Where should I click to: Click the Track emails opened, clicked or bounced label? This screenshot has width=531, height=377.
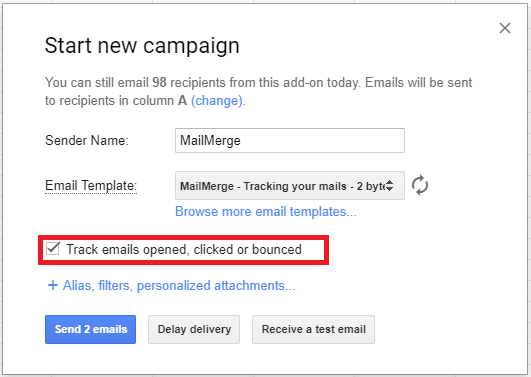coord(184,250)
